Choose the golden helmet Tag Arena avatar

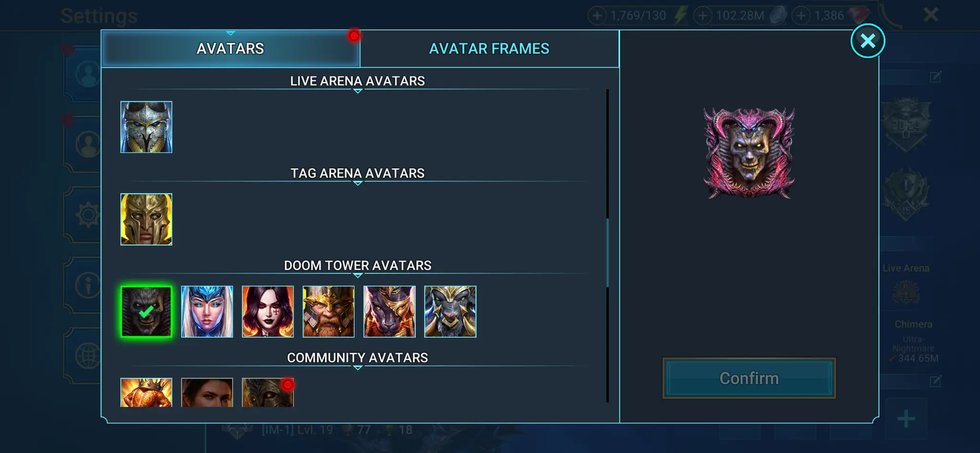[x=146, y=219]
